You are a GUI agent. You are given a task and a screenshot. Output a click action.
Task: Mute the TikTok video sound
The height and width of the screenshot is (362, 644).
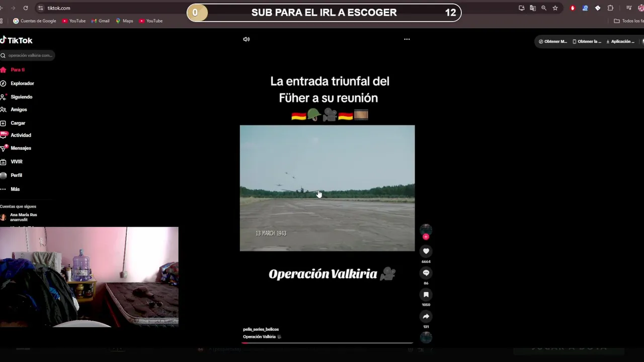(x=246, y=39)
